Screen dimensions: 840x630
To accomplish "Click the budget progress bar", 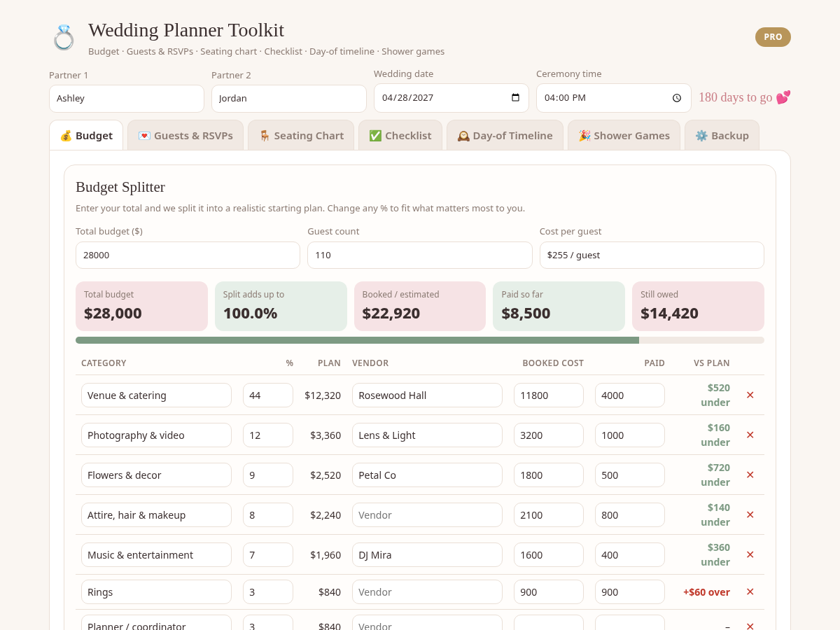I will (420, 340).
